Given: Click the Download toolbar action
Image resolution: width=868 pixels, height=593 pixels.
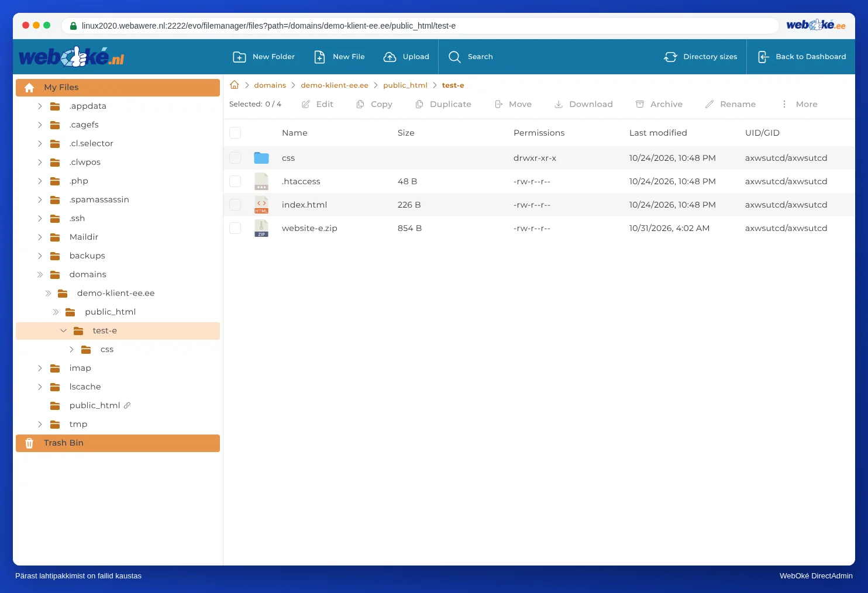Looking at the screenshot, I should click(x=583, y=104).
